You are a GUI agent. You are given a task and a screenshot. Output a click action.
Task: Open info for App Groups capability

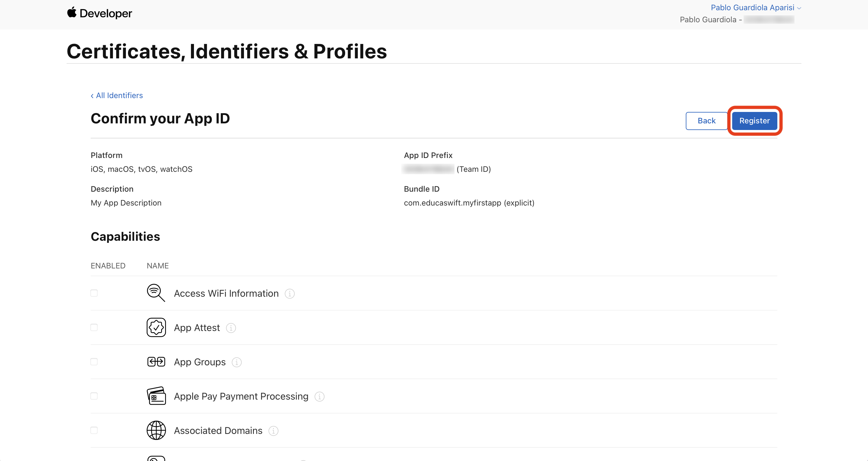coord(236,362)
